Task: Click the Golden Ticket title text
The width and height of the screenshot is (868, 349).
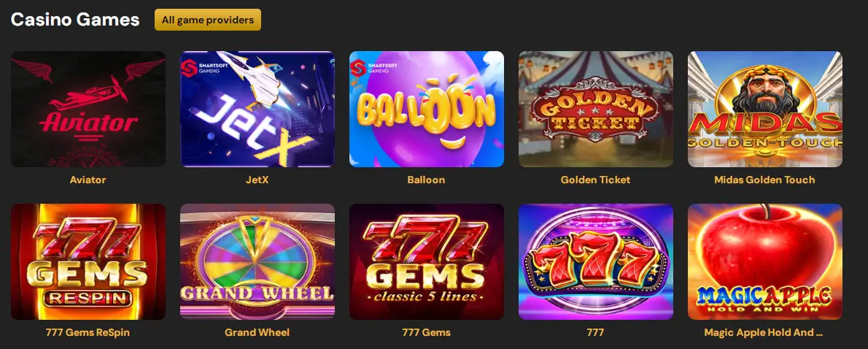Action: tap(596, 180)
